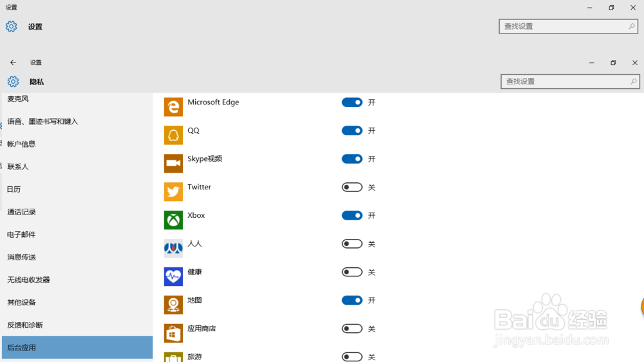The width and height of the screenshot is (644, 362).
Task: Click the 查找设置 search field in 隐私 window
Action: coord(570,81)
